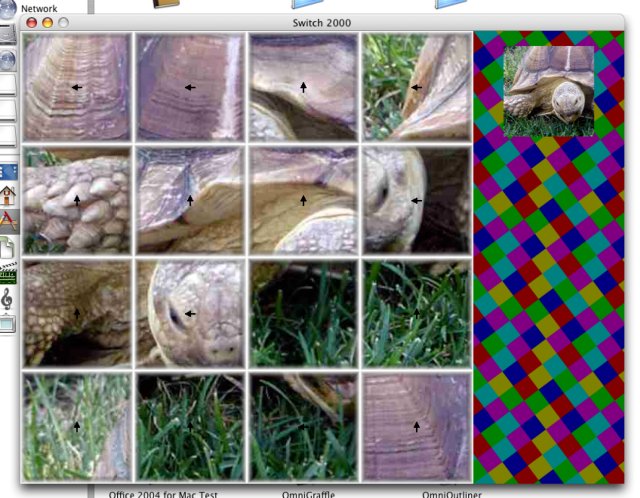This screenshot has height=498, width=640.
Task: Open the Documents page icon in Finder sidebar
Action: (x=7, y=247)
